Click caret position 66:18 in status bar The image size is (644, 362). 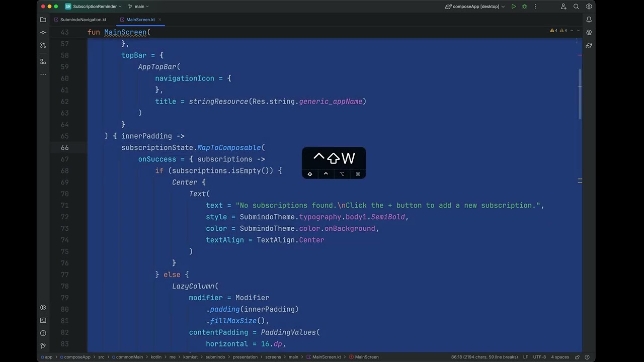[485, 357]
